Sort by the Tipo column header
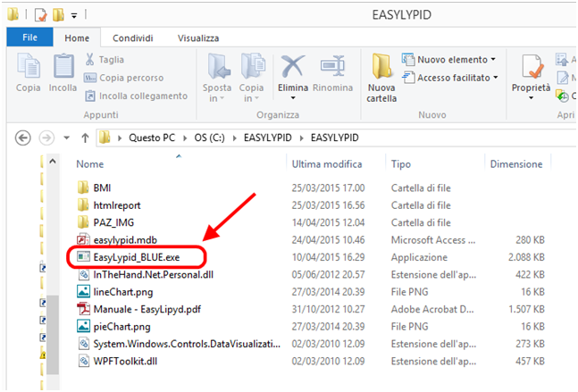The image size is (578, 392). pos(401,164)
